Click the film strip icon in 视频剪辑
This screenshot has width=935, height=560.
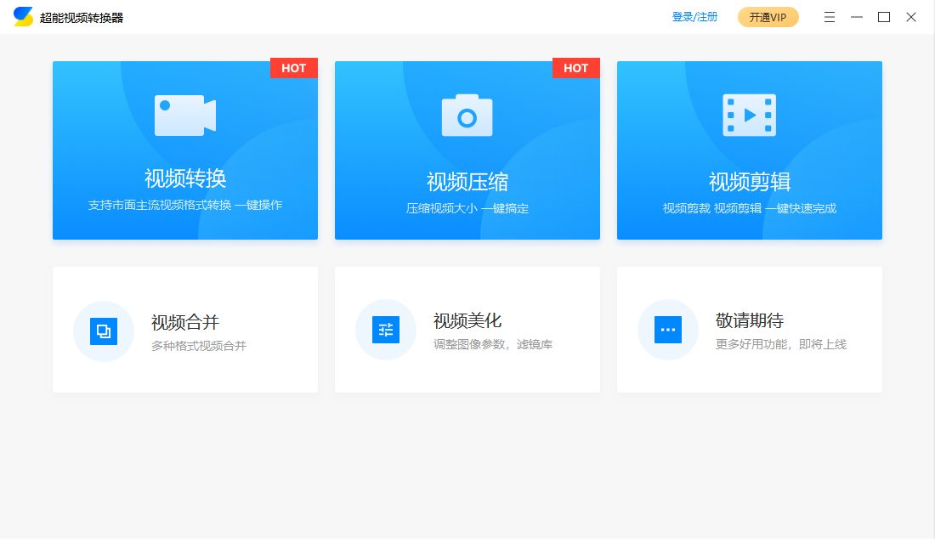coord(749,116)
